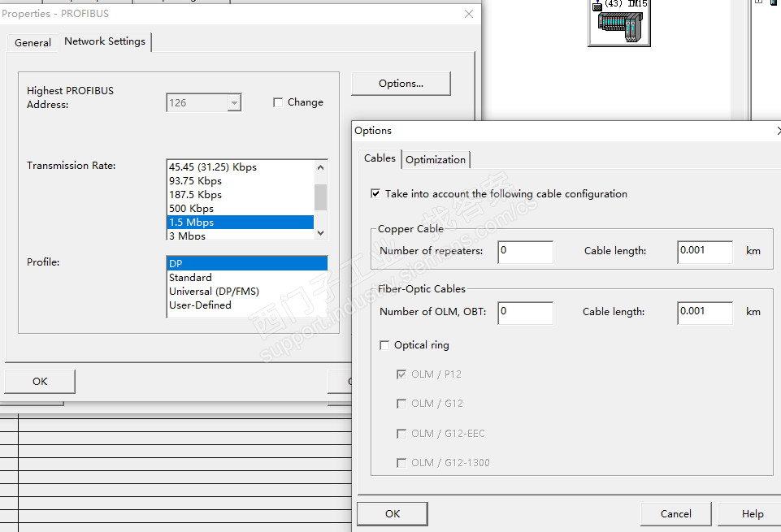
Task: Open the Options... button in Properties
Action: (x=401, y=84)
